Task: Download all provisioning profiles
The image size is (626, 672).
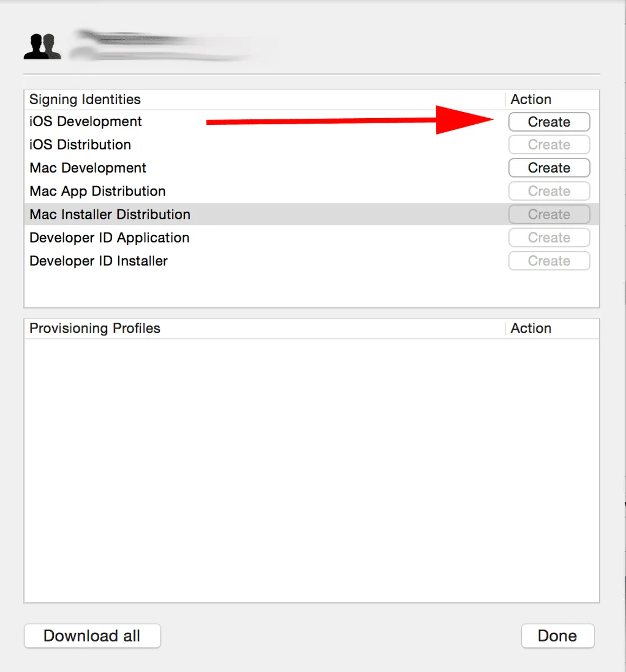Action: (x=92, y=636)
